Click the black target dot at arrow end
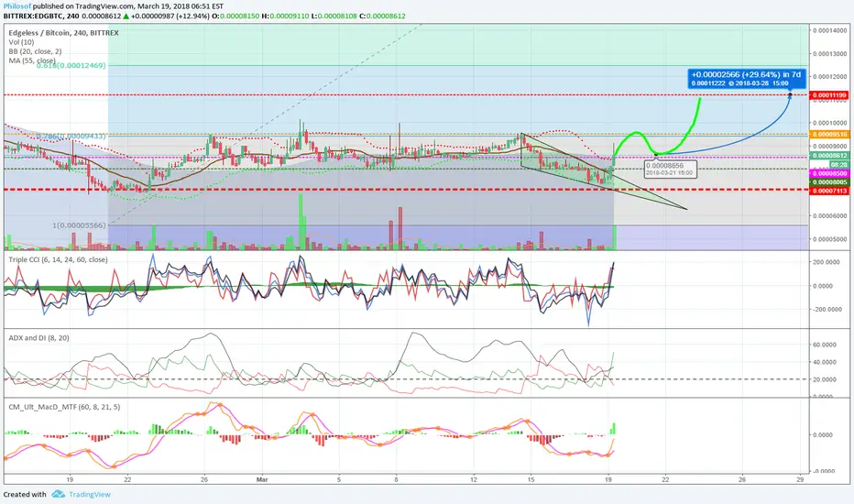The width and height of the screenshot is (854, 504). (x=790, y=96)
